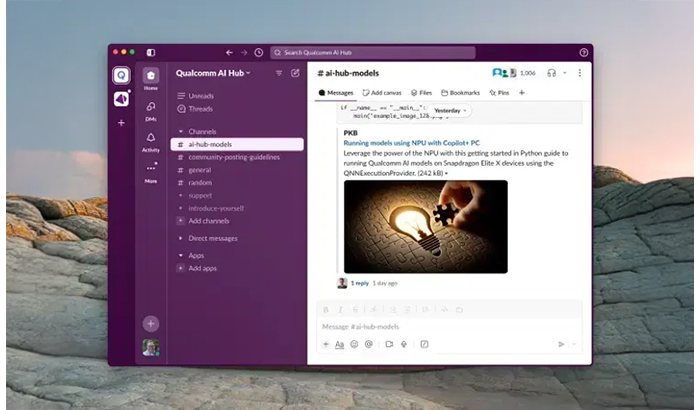
Task: Click the round create-new plus button above avatar
Action: point(151,324)
